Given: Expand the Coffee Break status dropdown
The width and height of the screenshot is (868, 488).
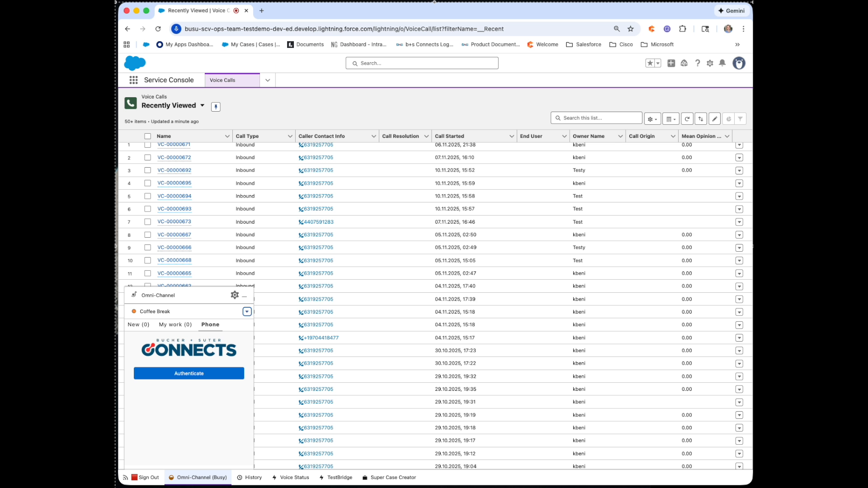Looking at the screenshot, I should pos(247,311).
